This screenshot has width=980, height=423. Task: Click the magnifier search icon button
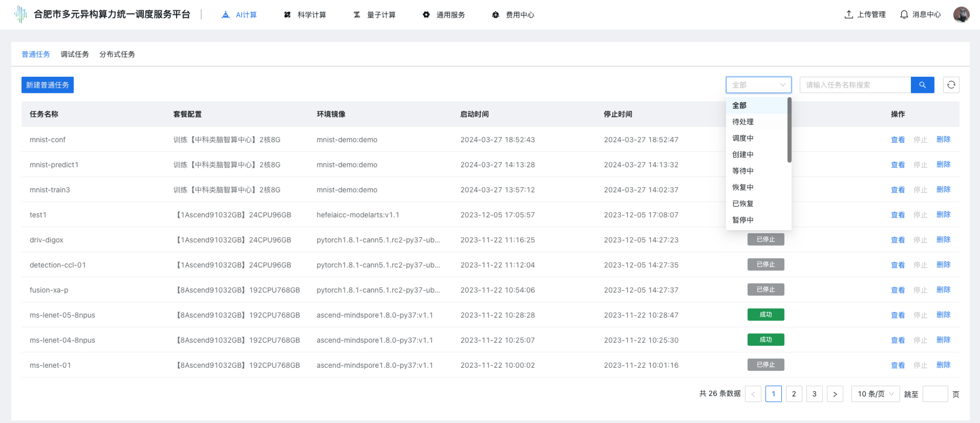[x=922, y=85]
